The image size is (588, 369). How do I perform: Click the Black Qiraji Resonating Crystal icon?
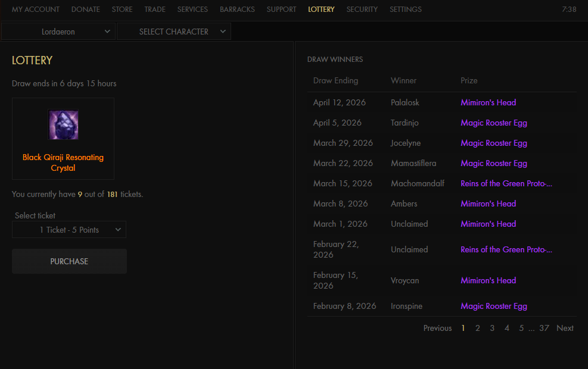click(63, 125)
